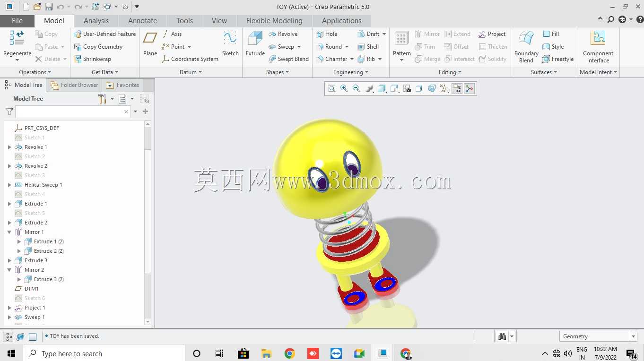Open the model tree settings icon

[x=102, y=99]
